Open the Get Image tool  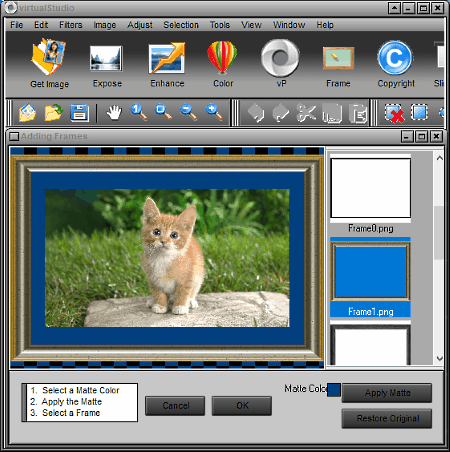coord(49,63)
